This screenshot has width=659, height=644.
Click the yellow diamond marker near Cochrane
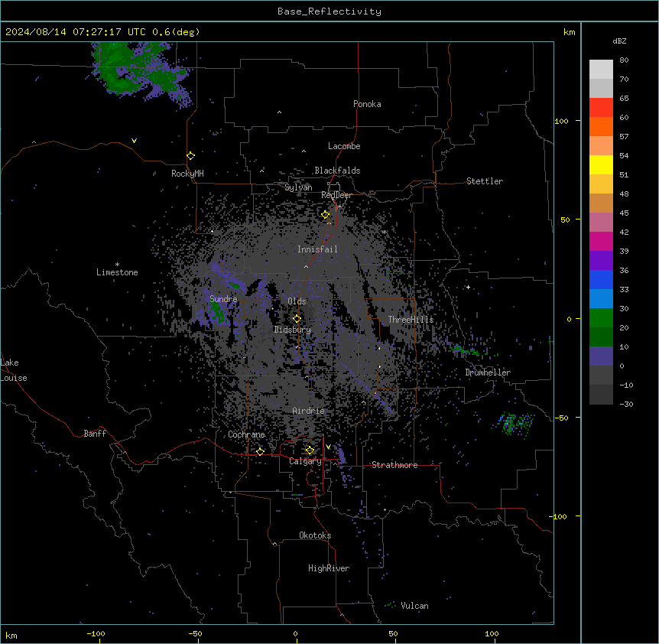pos(260,451)
